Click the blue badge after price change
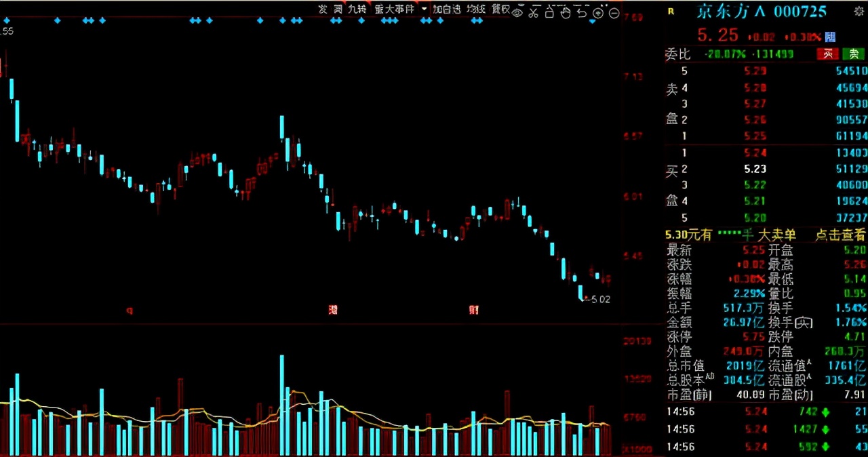 coord(830,37)
